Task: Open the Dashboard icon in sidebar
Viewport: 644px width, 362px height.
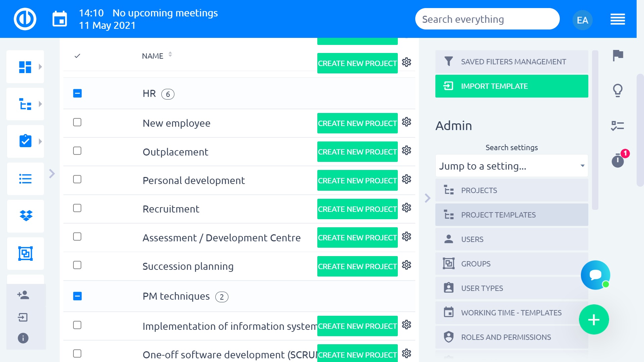Action: click(x=25, y=66)
